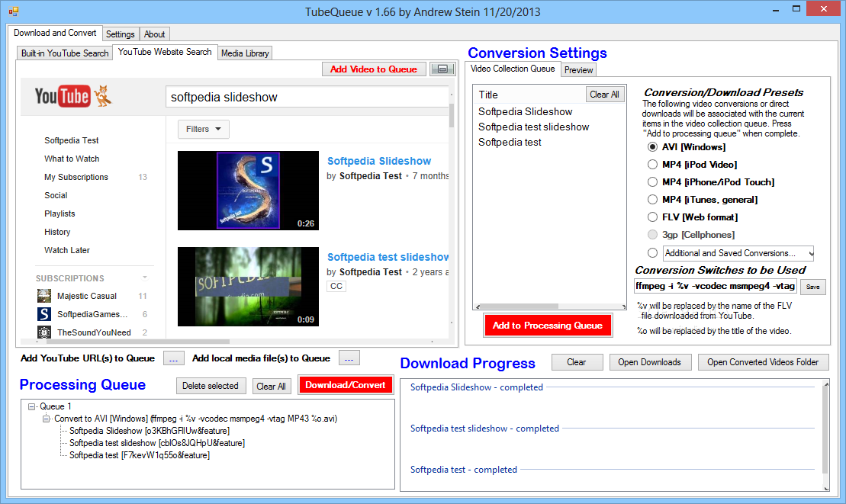
Task: Open Softpedia Slideshow video thumbnail
Action: (x=248, y=191)
